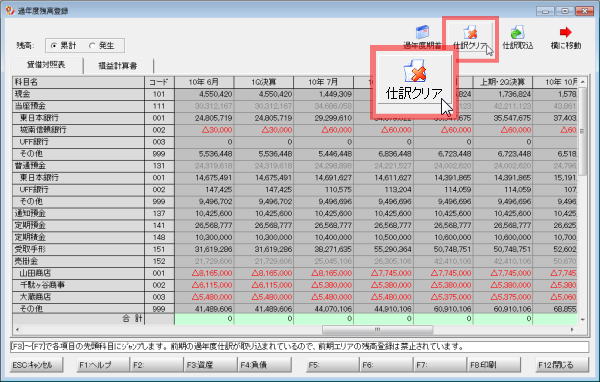Image resolution: width=600 pixels, height=382 pixels.
Task: Click the 仕訳取込 green arrow icon
Action: [517, 32]
